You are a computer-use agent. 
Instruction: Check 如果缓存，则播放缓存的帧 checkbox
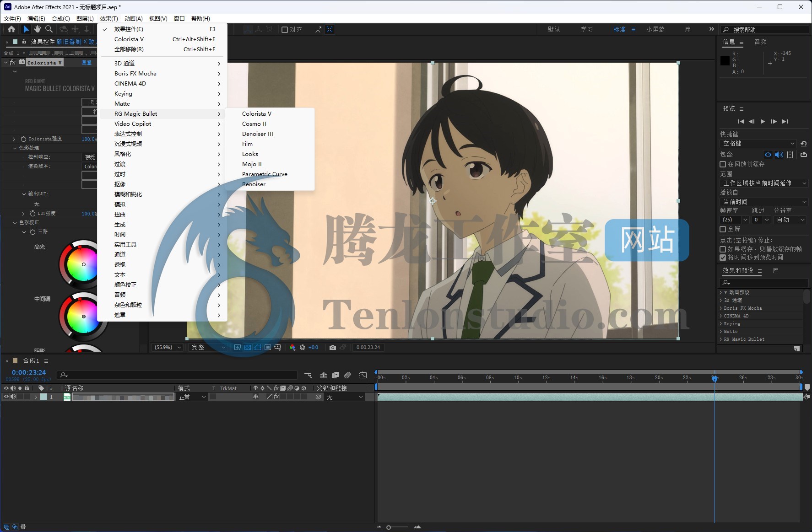point(723,249)
